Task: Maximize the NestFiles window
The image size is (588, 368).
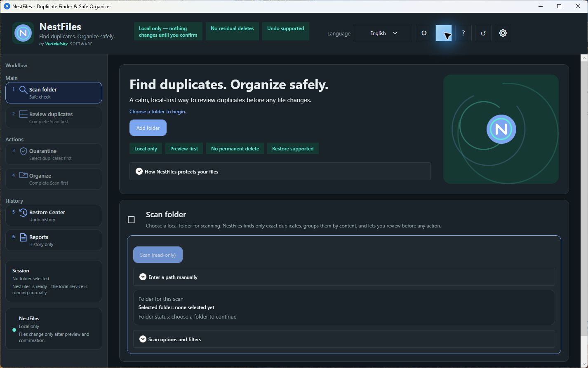Action: pyautogui.click(x=559, y=6)
